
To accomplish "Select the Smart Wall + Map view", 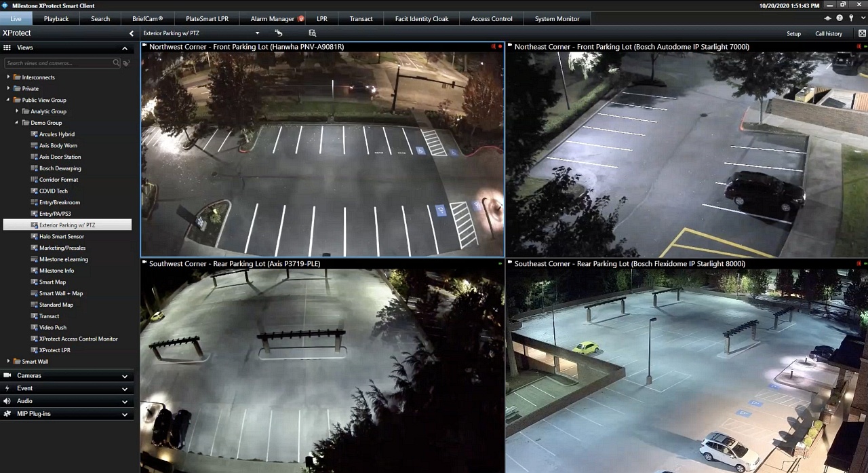I will tap(61, 293).
